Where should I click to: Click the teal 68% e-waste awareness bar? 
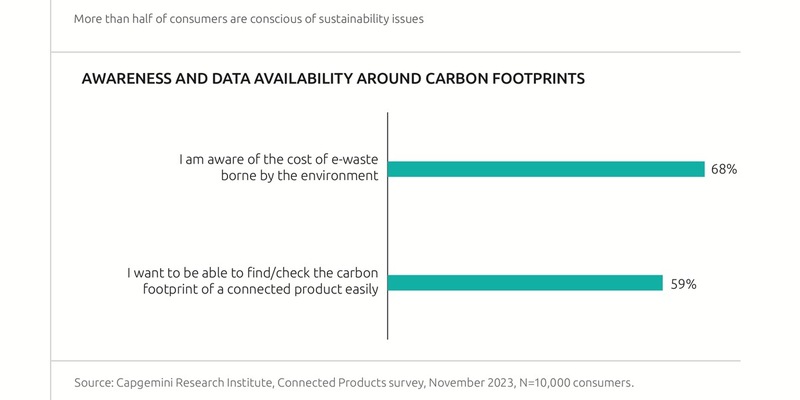[x=545, y=169]
